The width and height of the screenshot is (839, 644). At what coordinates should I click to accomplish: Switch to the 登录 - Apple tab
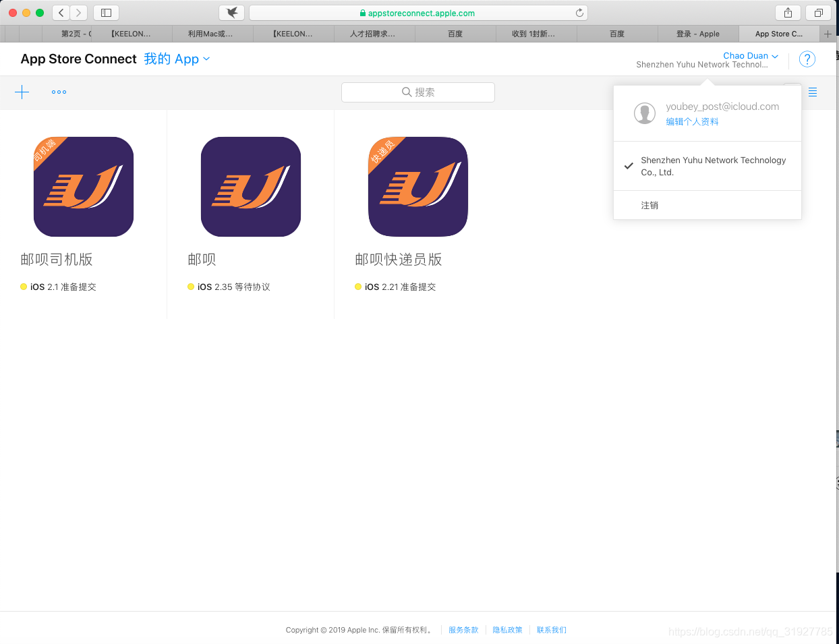point(697,34)
